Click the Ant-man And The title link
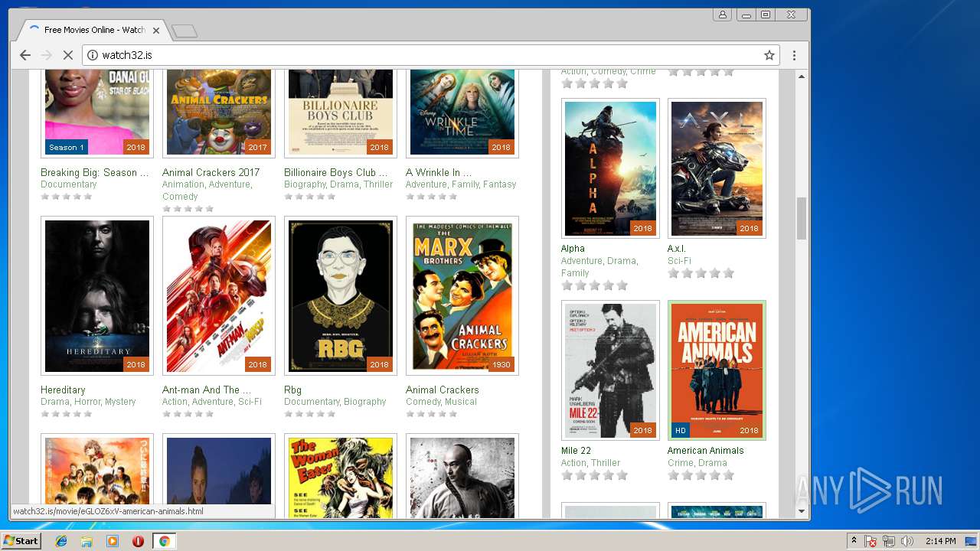 pos(206,390)
